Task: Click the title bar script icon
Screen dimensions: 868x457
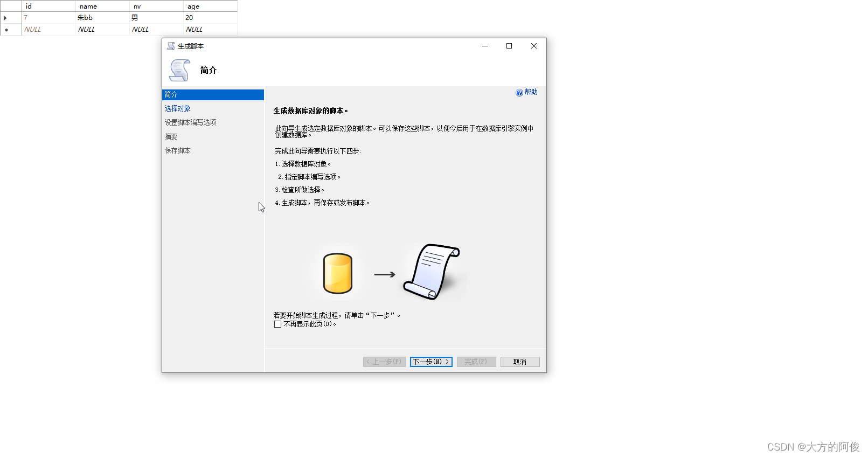Action: tap(171, 46)
